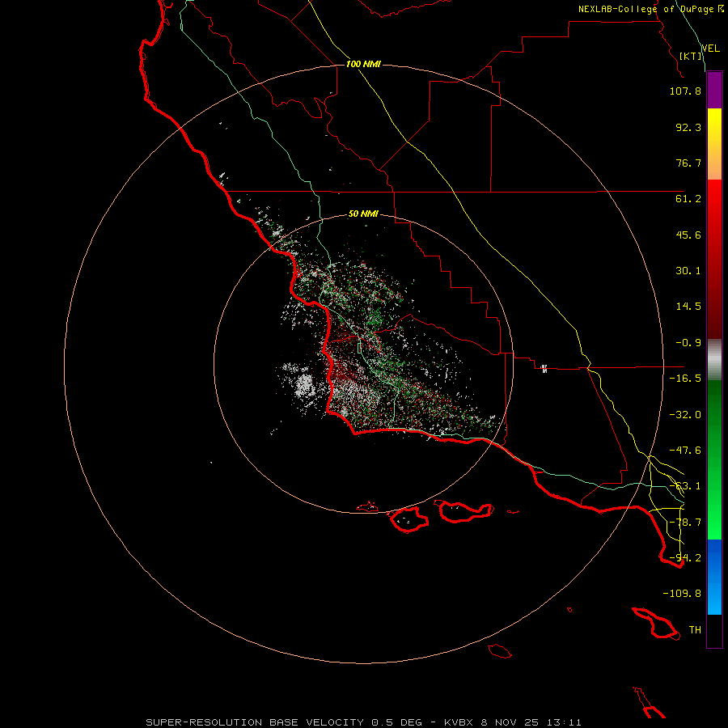The image size is (728, 728).
Task: Click the 14.5 value on velocity scale
Action: click(688, 307)
